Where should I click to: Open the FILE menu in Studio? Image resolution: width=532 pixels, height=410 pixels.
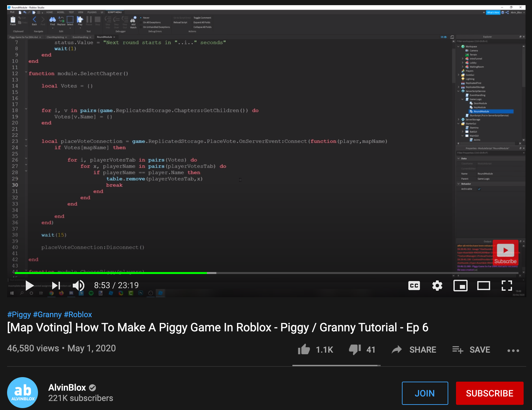pyautogui.click(x=12, y=12)
